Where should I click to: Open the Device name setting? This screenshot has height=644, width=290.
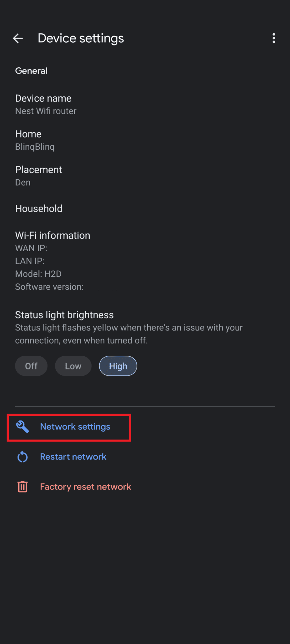(x=43, y=104)
